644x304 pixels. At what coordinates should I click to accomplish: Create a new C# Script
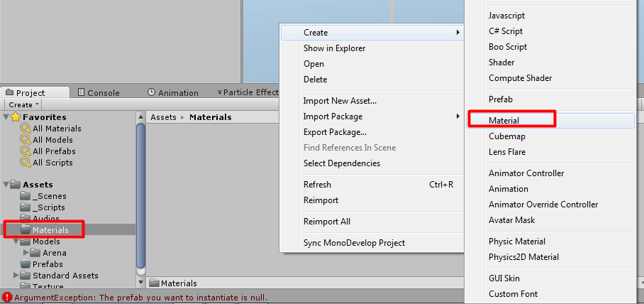click(506, 31)
